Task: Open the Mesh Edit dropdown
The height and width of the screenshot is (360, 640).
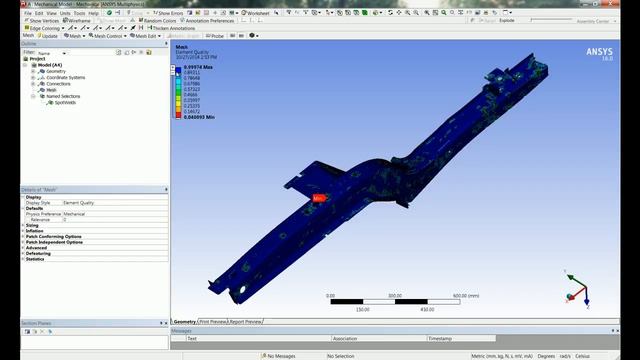Action: tap(145, 36)
